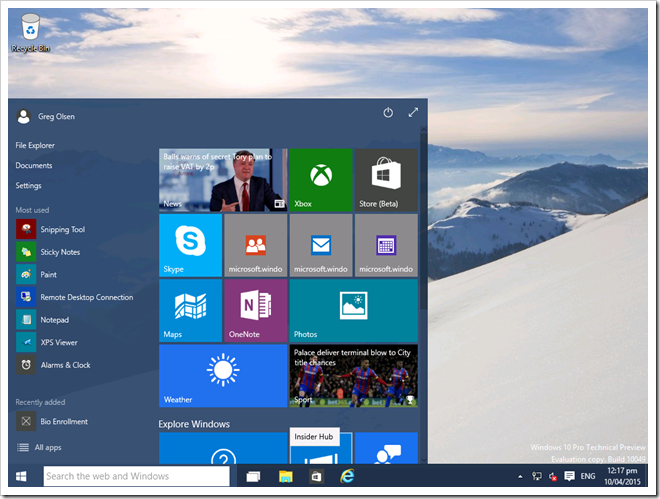Open the Store (Beta) tile
Screen dimensions: 660x499
tap(386, 180)
